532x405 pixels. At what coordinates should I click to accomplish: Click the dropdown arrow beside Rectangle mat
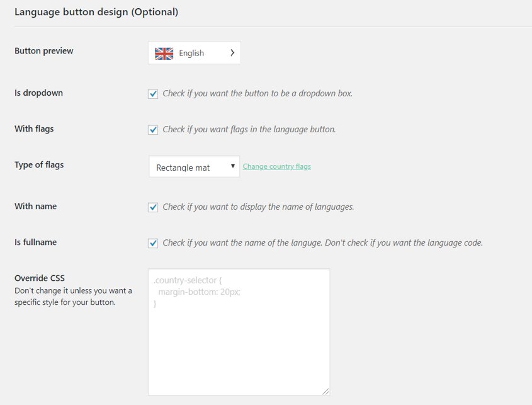[x=233, y=166]
